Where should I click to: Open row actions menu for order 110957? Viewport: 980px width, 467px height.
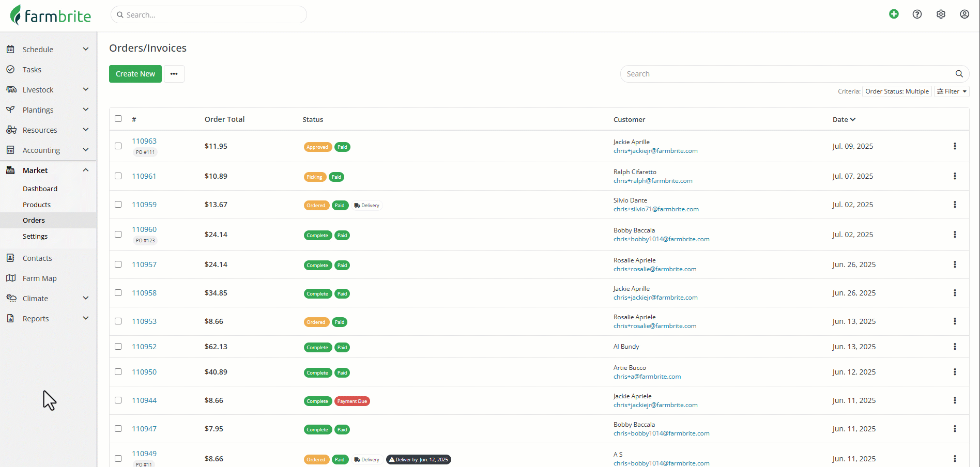[955, 264]
